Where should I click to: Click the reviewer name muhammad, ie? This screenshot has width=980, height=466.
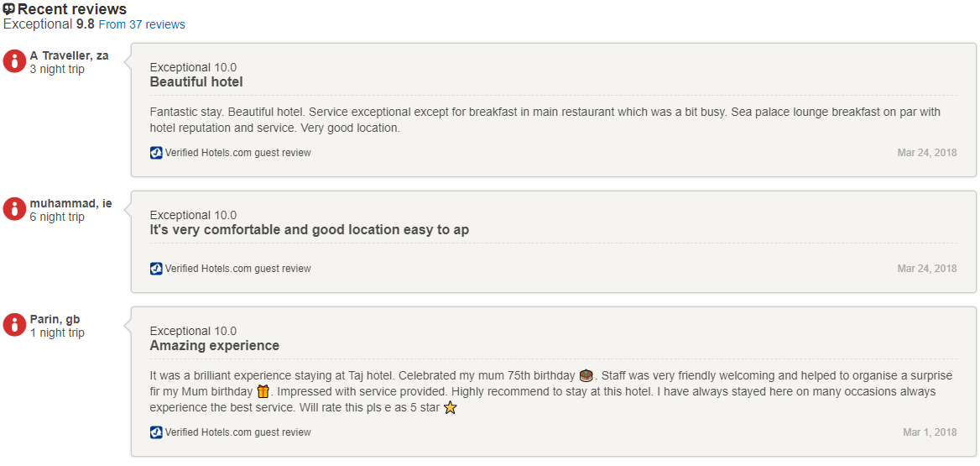click(70, 203)
